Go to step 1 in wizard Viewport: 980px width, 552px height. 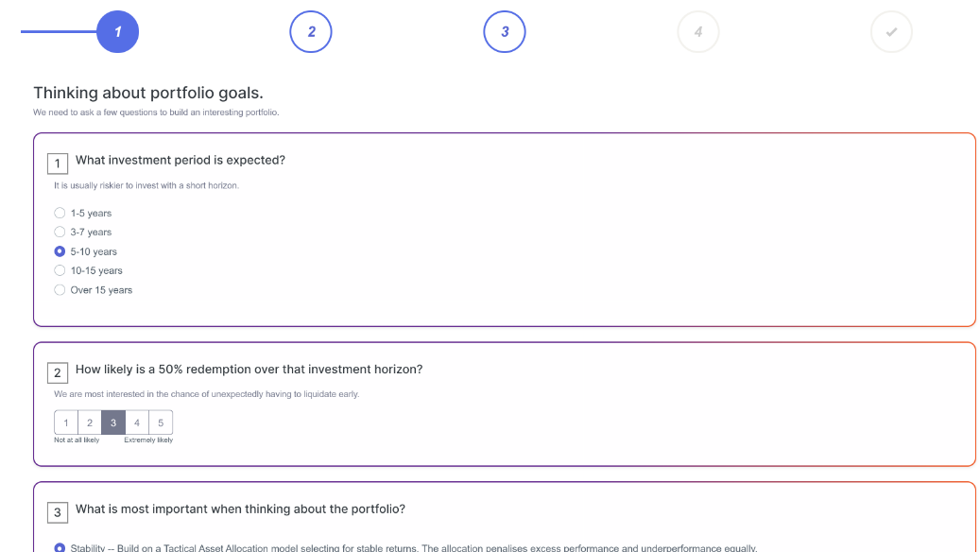coord(117,32)
